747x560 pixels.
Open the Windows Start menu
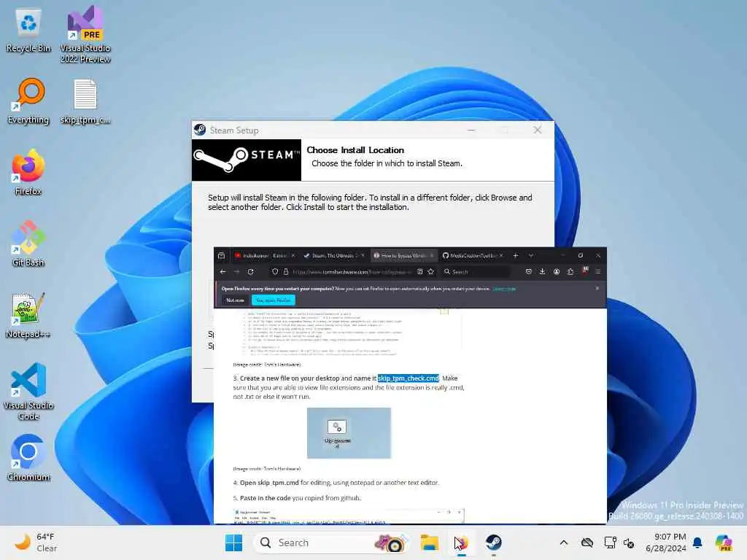(x=233, y=542)
